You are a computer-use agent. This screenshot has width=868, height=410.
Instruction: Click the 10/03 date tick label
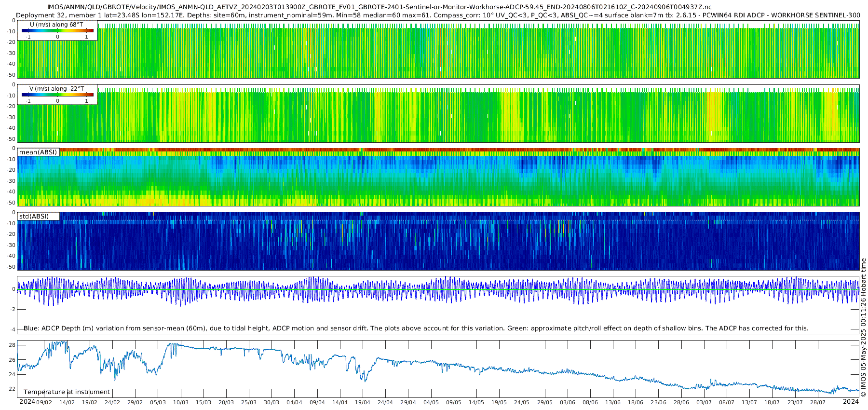click(x=180, y=402)
